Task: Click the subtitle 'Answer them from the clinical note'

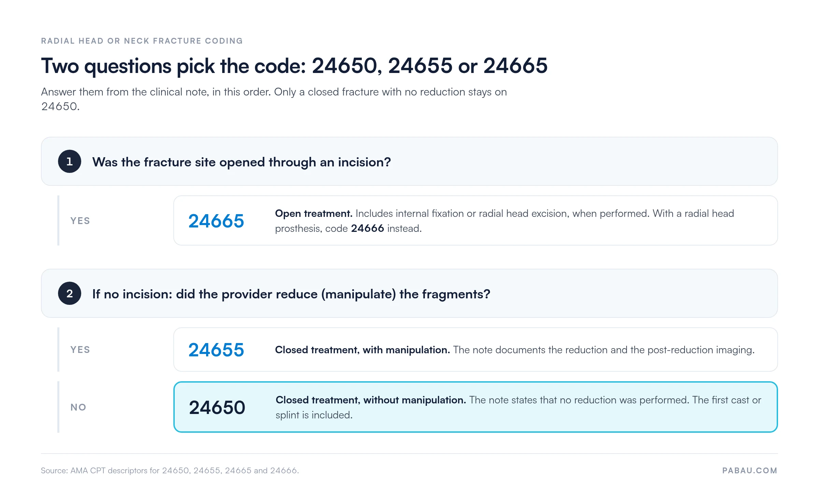Action: coord(274,99)
